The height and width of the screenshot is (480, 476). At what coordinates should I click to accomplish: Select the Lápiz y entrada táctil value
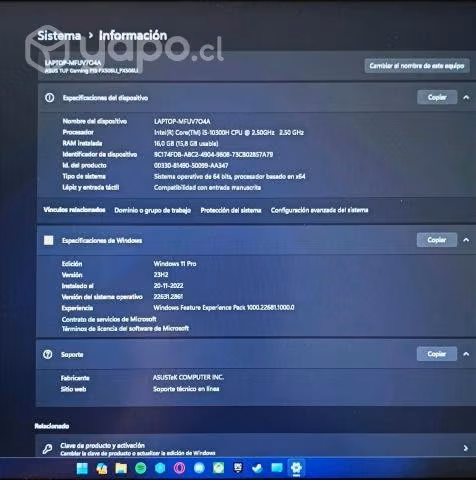pyautogui.click(x=207, y=187)
